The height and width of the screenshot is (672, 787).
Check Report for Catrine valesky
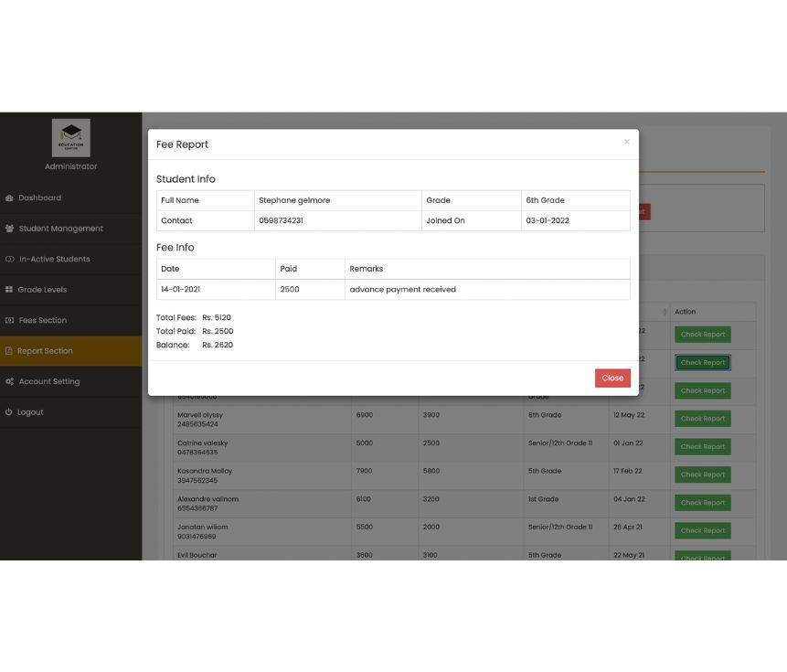pyautogui.click(x=702, y=447)
